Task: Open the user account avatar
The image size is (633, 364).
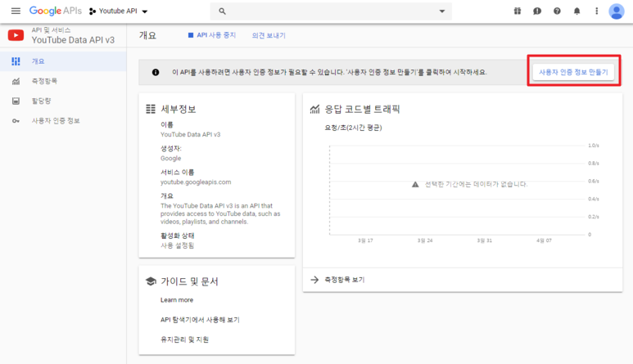Action: pyautogui.click(x=617, y=11)
